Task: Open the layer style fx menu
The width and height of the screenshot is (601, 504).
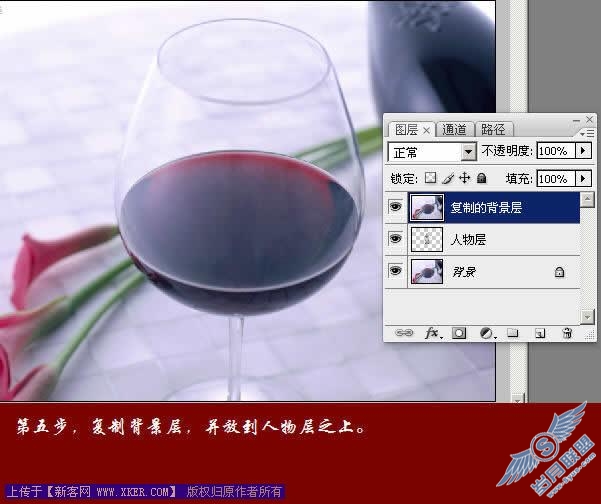Action: [434, 333]
